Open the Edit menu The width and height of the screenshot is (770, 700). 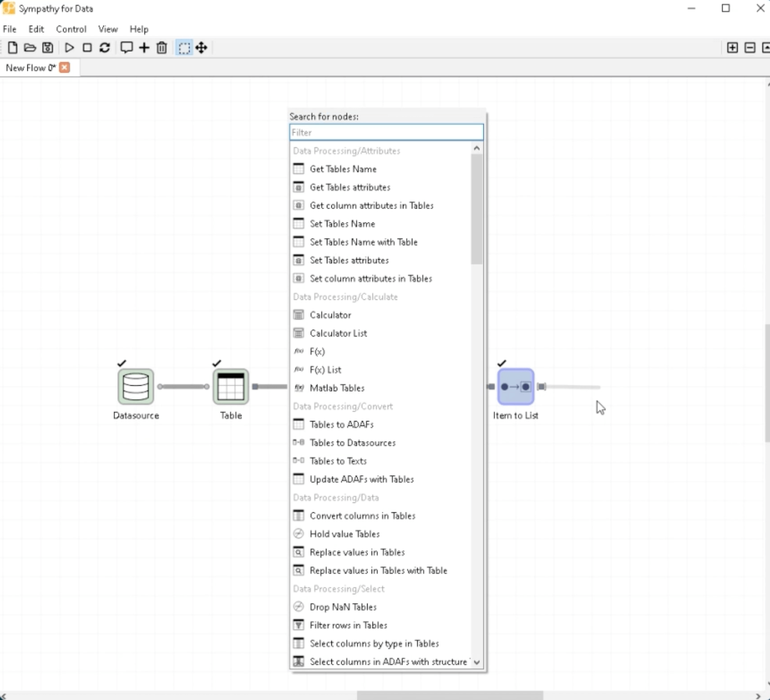pos(36,29)
